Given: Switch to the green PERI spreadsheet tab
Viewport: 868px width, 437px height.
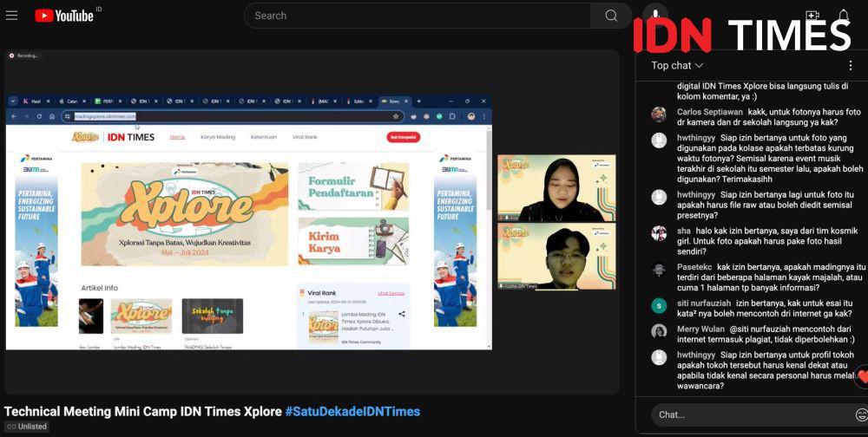Looking at the screenshot, I should coord(108,101).
